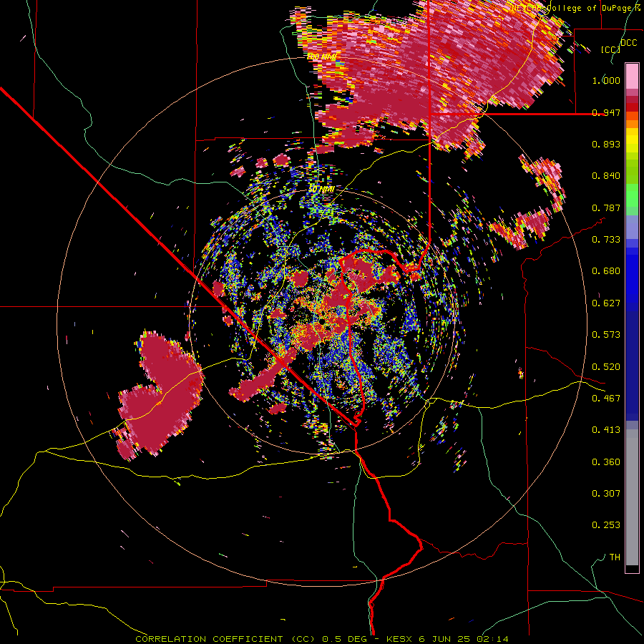The height and width of the screenshot is (644, 644).
Task: Pick the bright green segment of color bar
Action: [632, 195]
